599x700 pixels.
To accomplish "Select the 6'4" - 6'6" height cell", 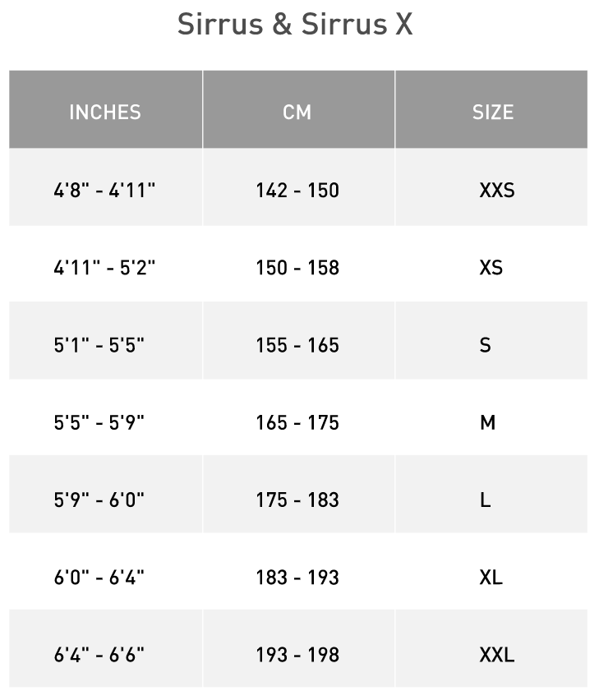I will tap(99, 655).
